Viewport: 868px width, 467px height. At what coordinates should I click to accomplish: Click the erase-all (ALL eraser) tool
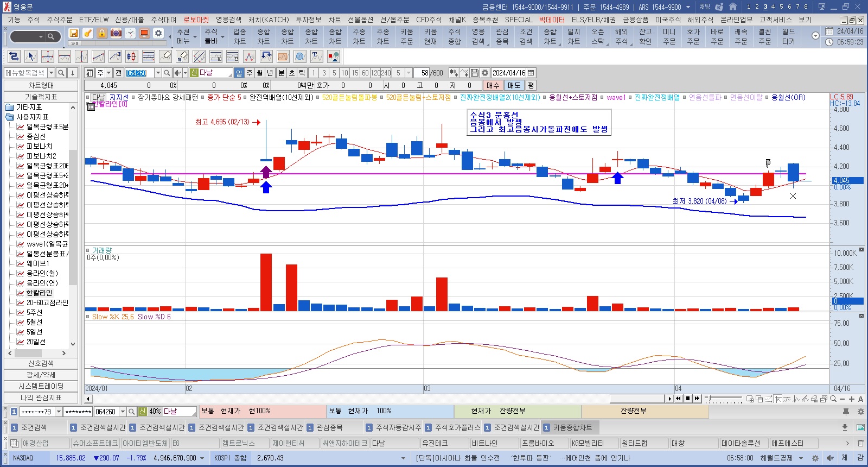(x=182, y=56)
